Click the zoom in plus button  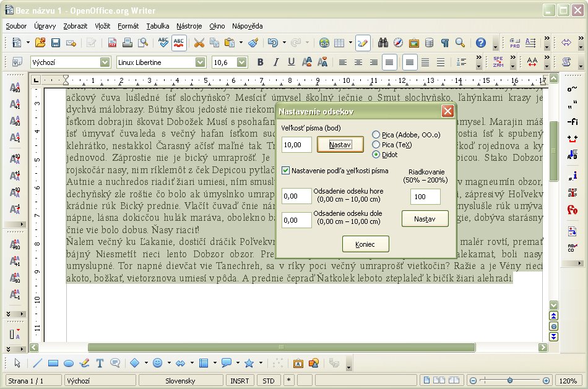click(x=546, y=381)
